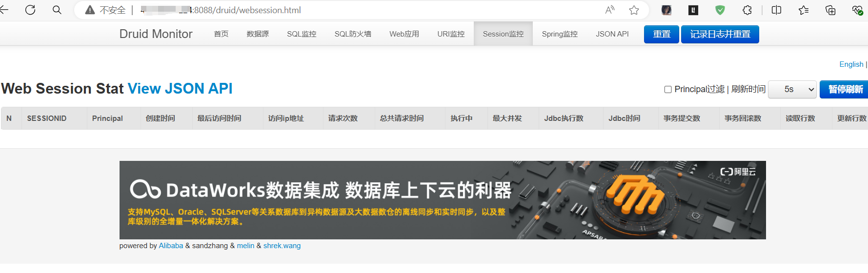Click the browser search magnifier icon
The image size is (868, 273).
(57, 10)
